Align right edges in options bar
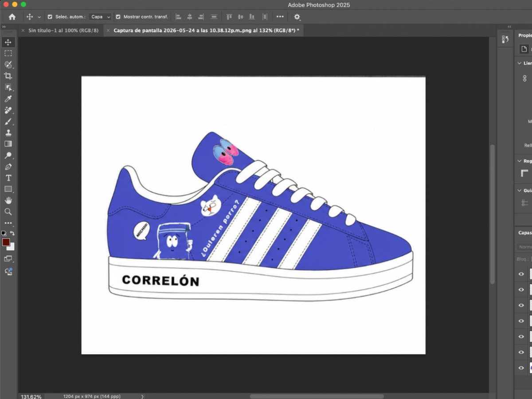Image resolution: width=532 pixels, height=399 pixels. click(201, 17)
